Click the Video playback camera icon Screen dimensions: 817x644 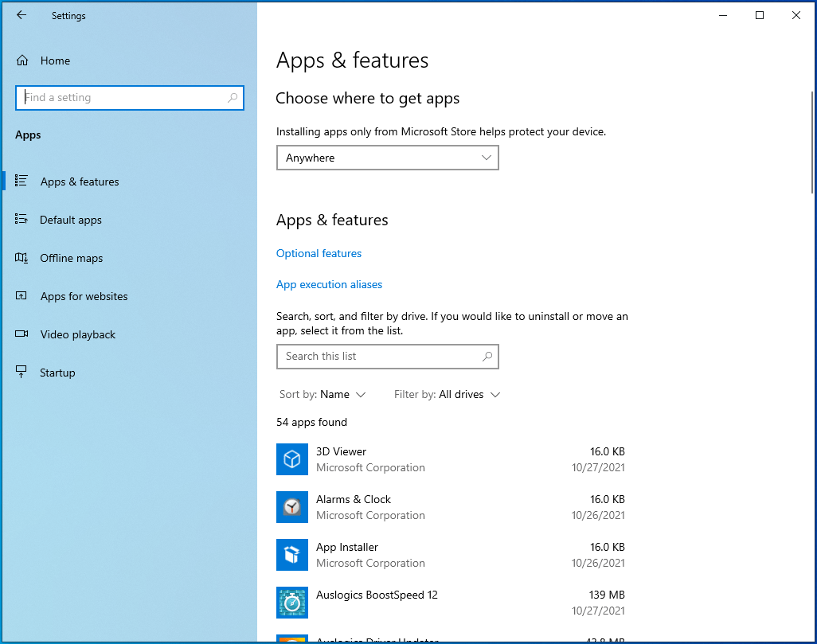coord(22,334)
